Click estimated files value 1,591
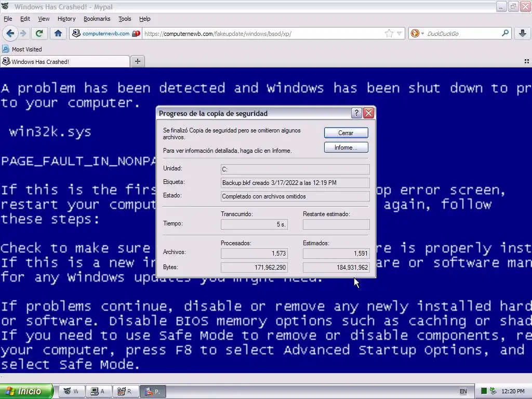 click(336, 253)
